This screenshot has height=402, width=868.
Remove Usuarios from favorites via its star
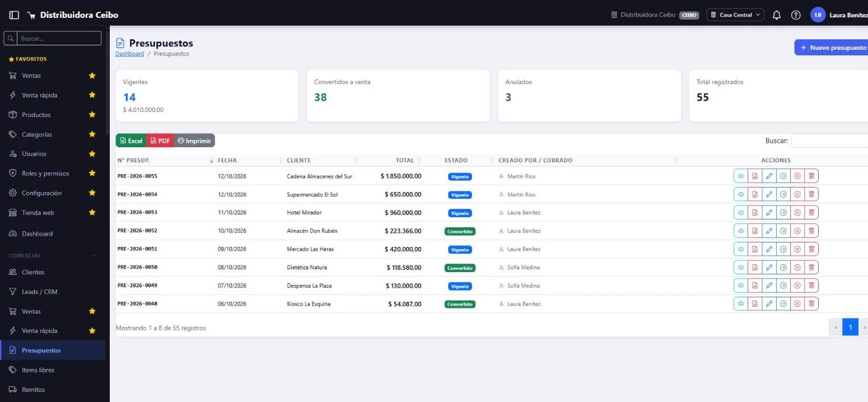(x=92, y=154)
